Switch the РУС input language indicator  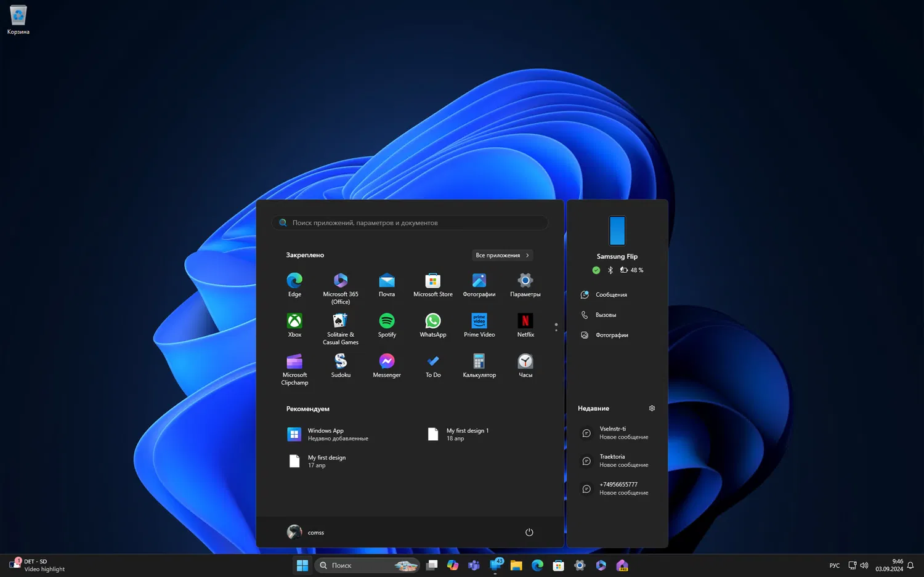click(x=834, y=565)
